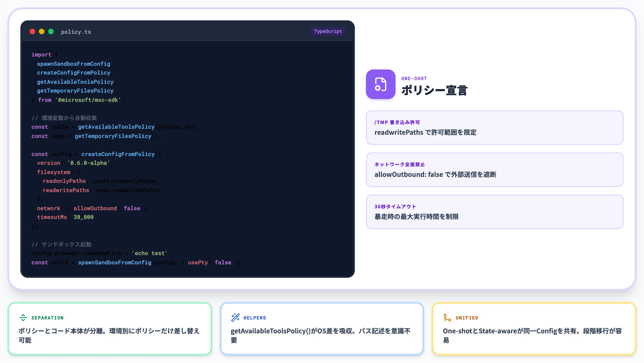
Task: Click the ポリシー宣言 heading
Action: [434, 90]
